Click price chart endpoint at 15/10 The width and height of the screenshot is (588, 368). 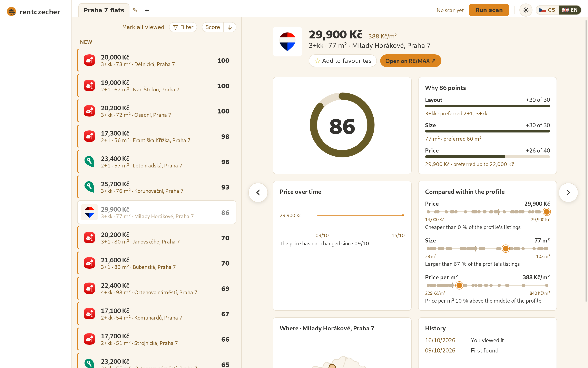403,215
